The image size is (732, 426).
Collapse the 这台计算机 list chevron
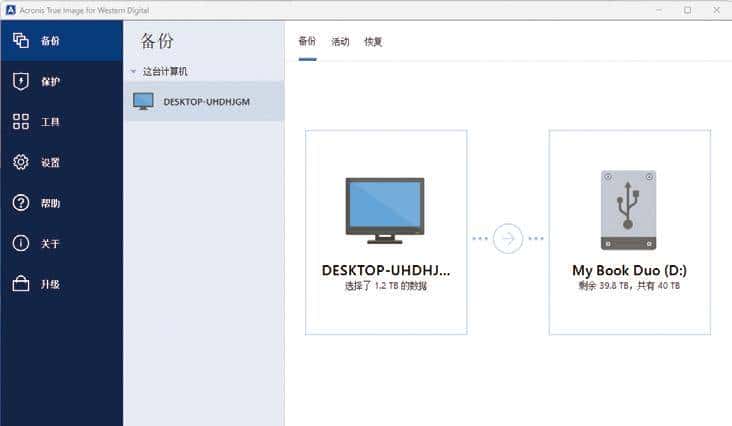133,71
